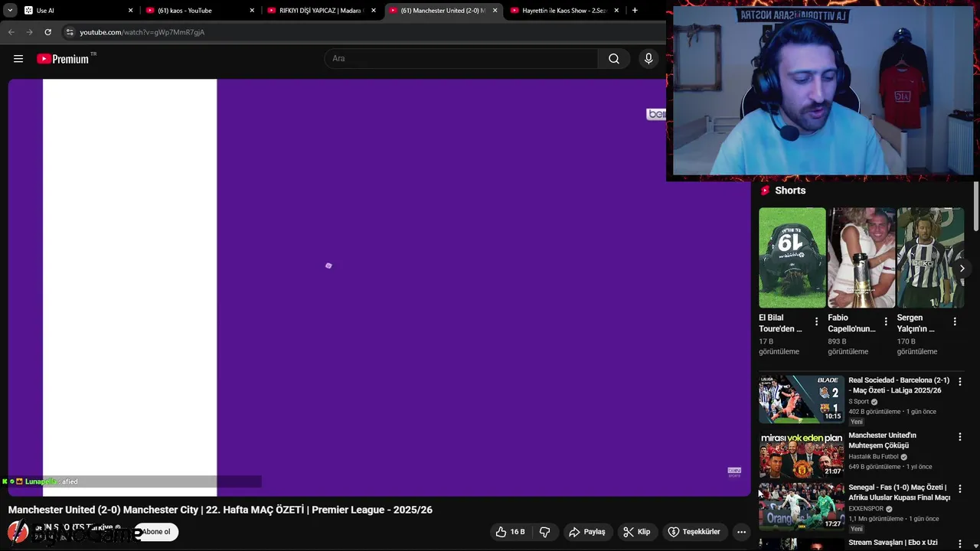Subscribe with Abone ol button
The height and width of the screenshot is (551, 980).
[x=156, y=532]
